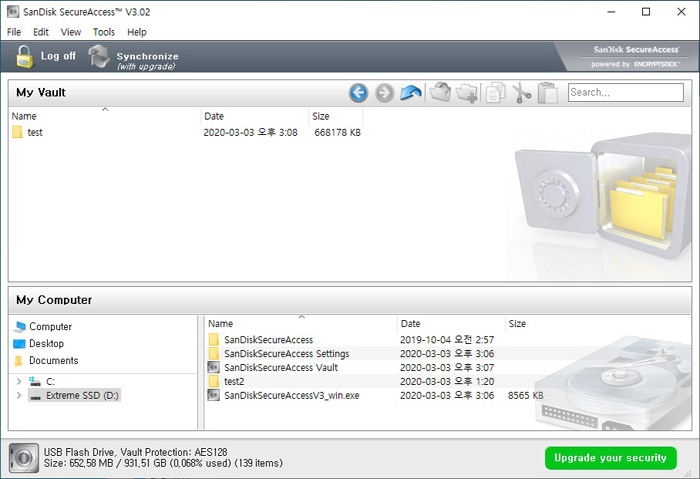Expand the Extreme SSD (D:) node
Screen dimensions: 700x479
point(19,396)
